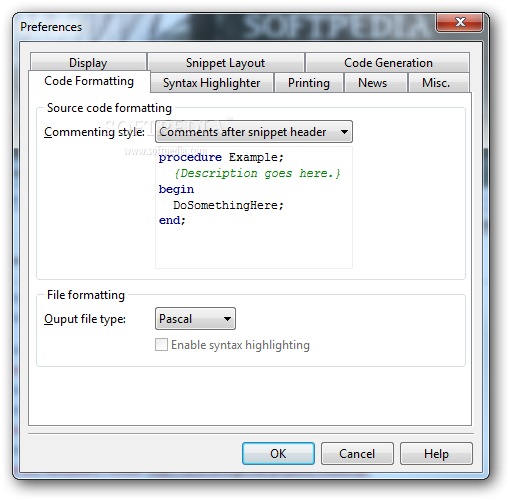Click the 'Ouput file type:' label
510x500 pixels.
click(85, 319)
